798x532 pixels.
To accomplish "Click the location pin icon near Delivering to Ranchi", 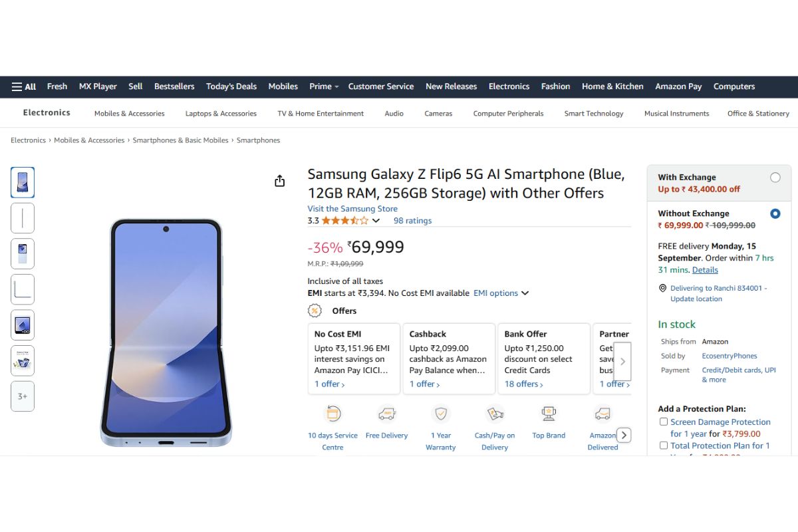I will coord(662,288).
